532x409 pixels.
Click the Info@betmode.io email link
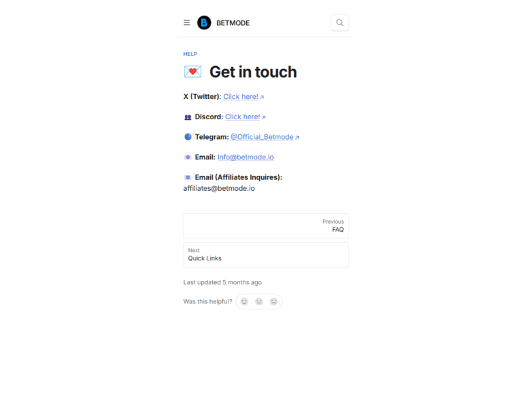coord(246,157)
